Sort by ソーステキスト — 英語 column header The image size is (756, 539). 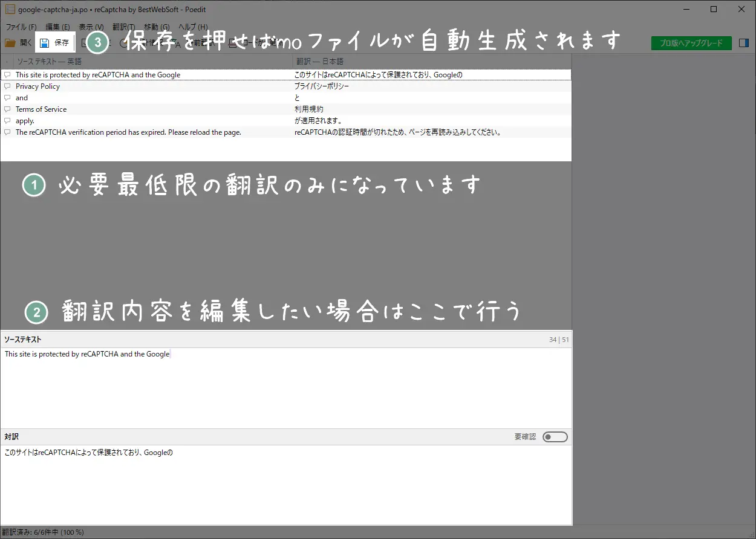[x=151, y=62]
